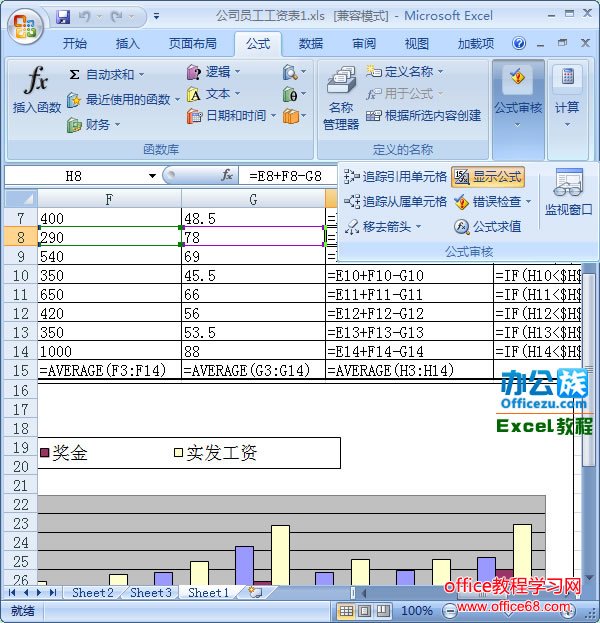Click chart legend entry 实发工资
The height and width of the screenshot is (623, 600).
coord(216,453)
